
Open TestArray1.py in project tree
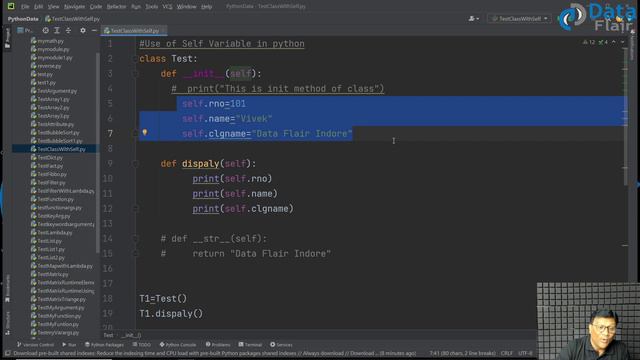click(x=50, y=99)
